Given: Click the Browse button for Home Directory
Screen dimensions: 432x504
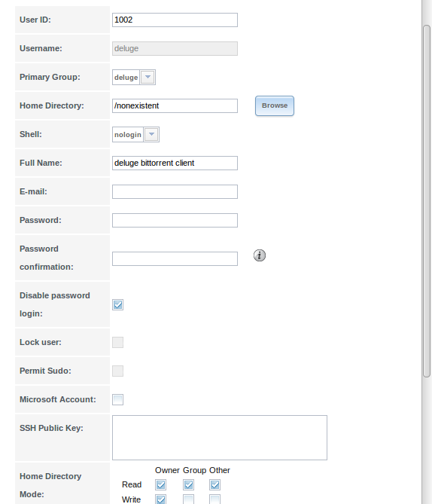Looking at the screenshot, I should point(275,105).
